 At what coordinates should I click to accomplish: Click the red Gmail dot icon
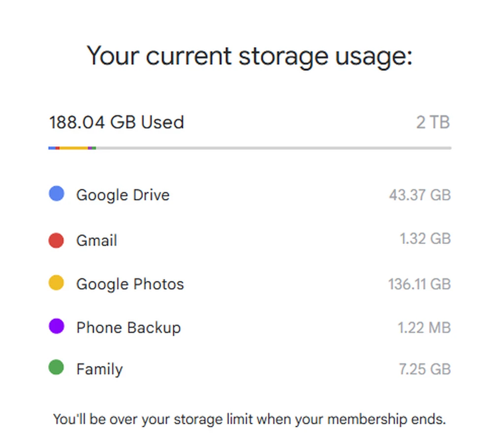(56, 240)
